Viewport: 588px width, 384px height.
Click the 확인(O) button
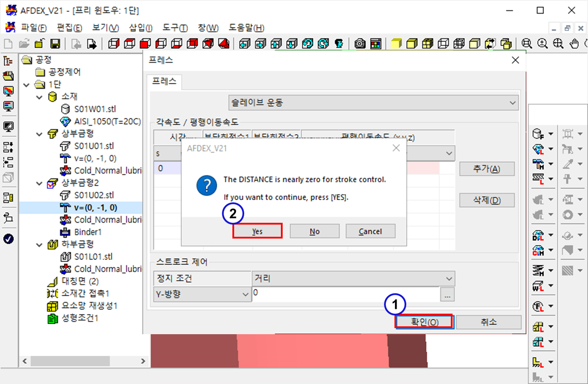pos(424,322)
